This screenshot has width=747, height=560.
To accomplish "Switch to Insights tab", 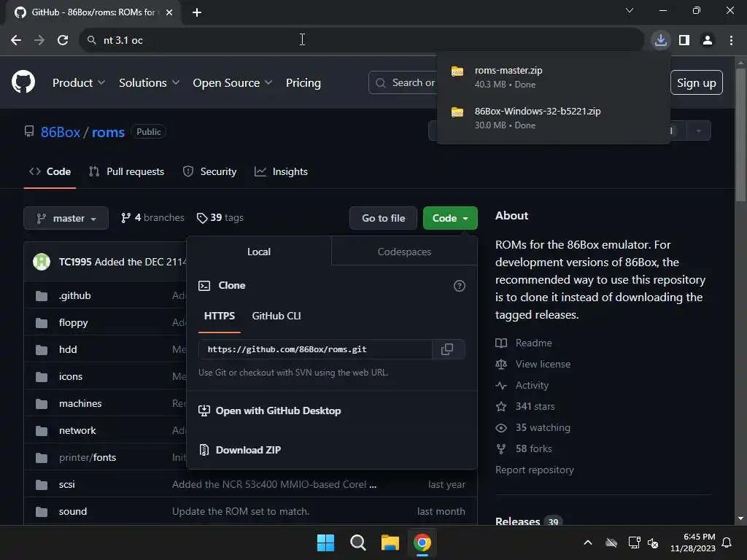I will [x=281, y=171].
